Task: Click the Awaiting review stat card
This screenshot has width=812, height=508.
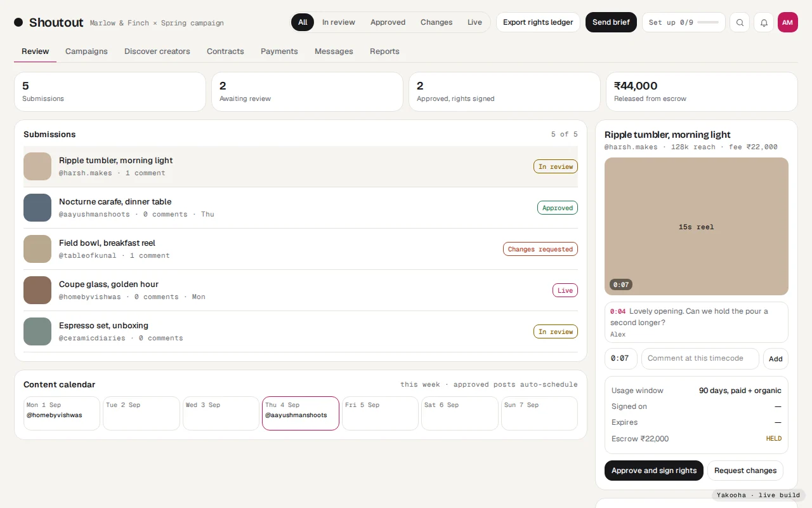Action: pyautogui.click(x=307, y=91)
